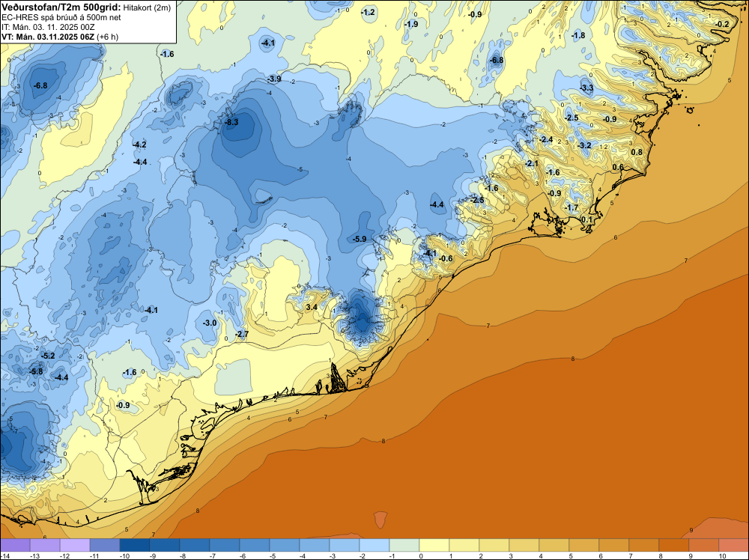Click the -8.3 temperature label on the map
Image resolution: width=749 pixels, height=560 pixels.
[x=231, y=122]
